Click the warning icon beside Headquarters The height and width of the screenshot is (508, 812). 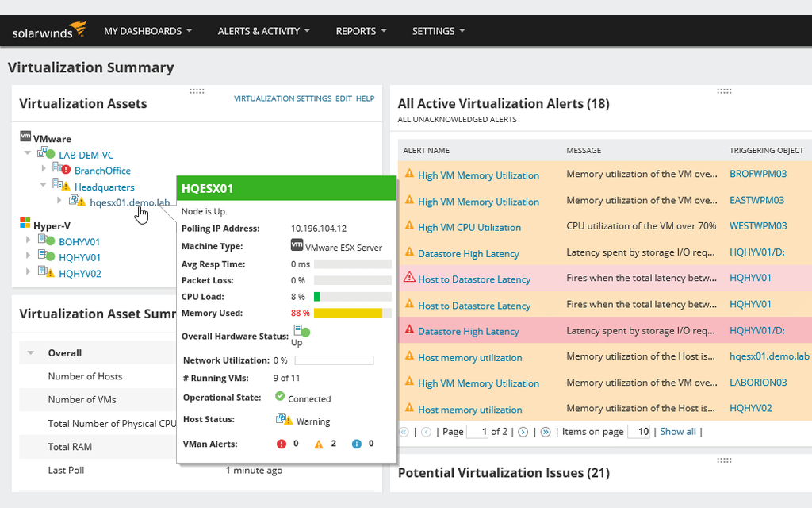click(x=66, y=187)
